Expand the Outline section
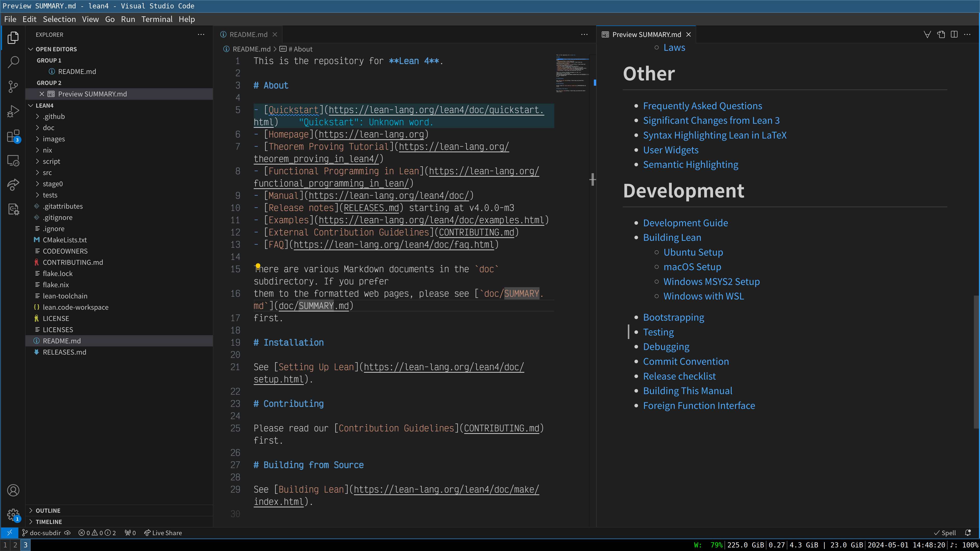The width and height of the screenshot is (980, 551). (119, 510)
